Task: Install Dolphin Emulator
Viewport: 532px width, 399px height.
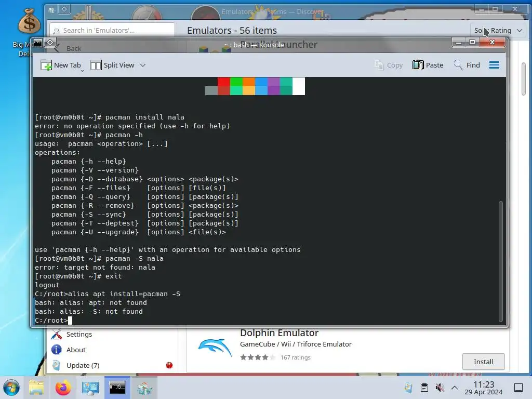Action: coord(484,362)
